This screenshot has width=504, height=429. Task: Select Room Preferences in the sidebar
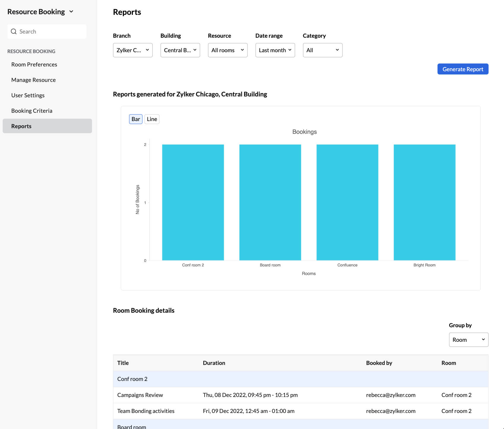coord(34,64)
